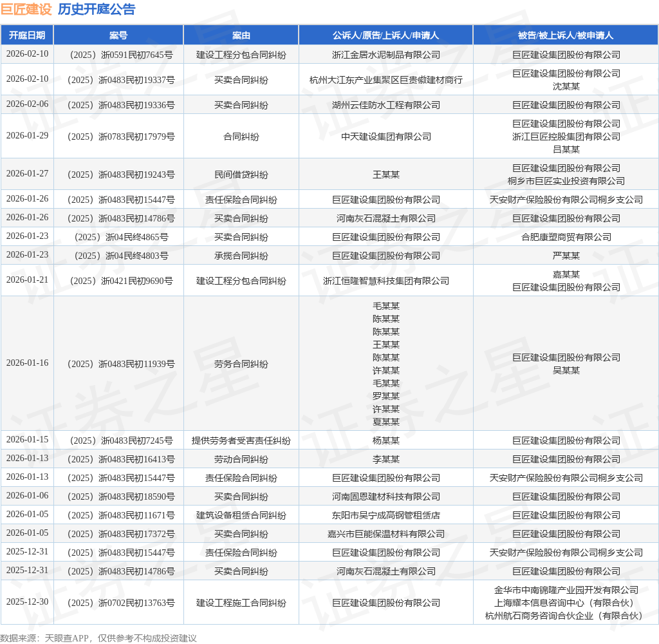This screenshot has height=644, width=659.
Task: Click the 历史开庭公告 heading
Action: click(97, 9)
